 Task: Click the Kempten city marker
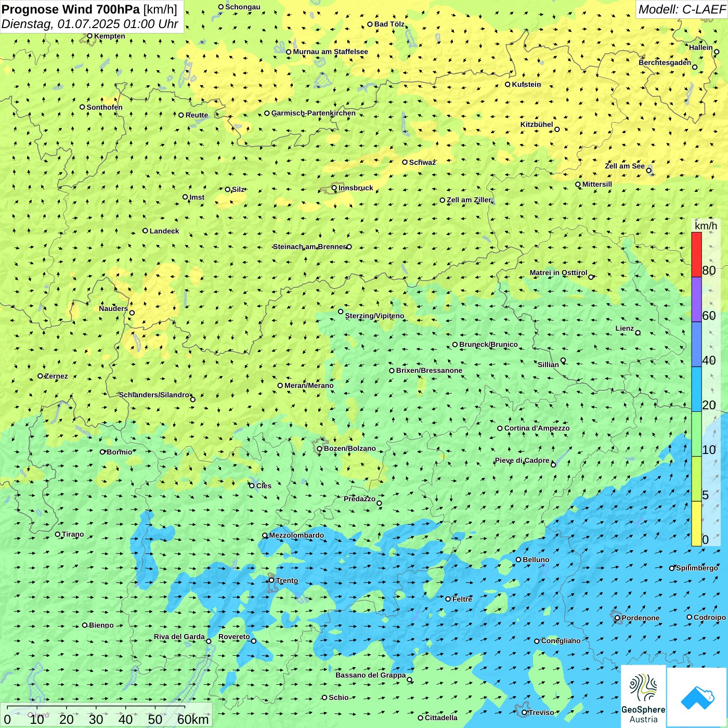click(89, 36)
